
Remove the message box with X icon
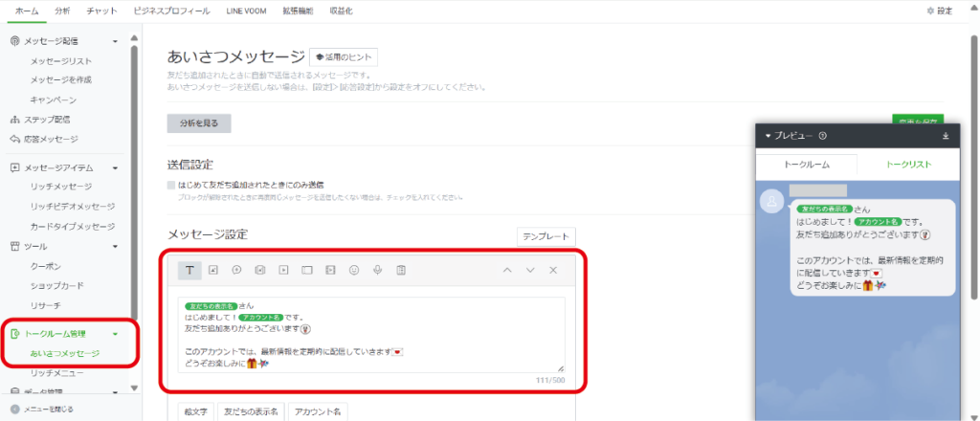[553, 270]
